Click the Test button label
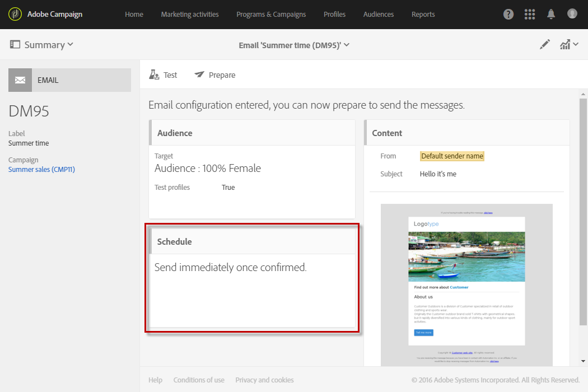The image size is (588, 392). click(x=170, y=75)
